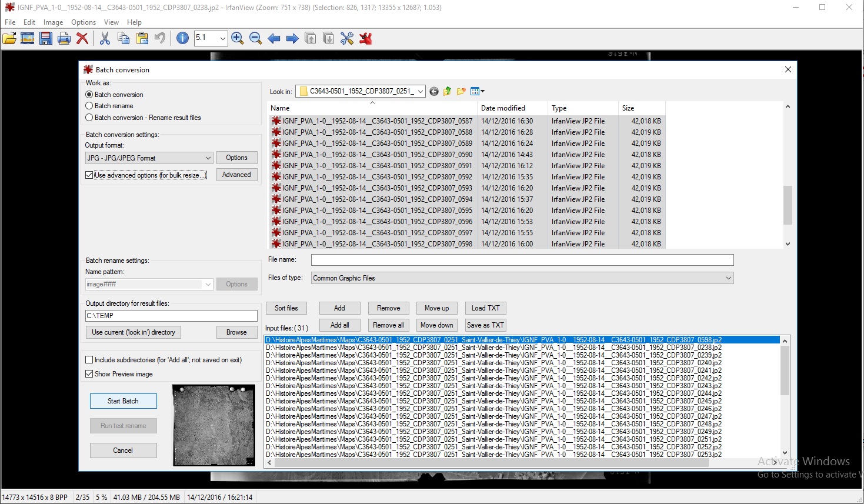The height and width of the screenshot is (504, 864).
Task: Click the Up one level folder icon
Action: pyautogui.click(x=448, y=91)
